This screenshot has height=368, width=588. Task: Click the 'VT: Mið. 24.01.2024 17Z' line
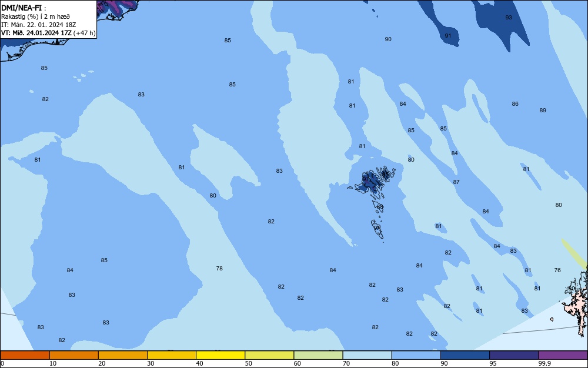pyautogui.click(x=36, y=33)
